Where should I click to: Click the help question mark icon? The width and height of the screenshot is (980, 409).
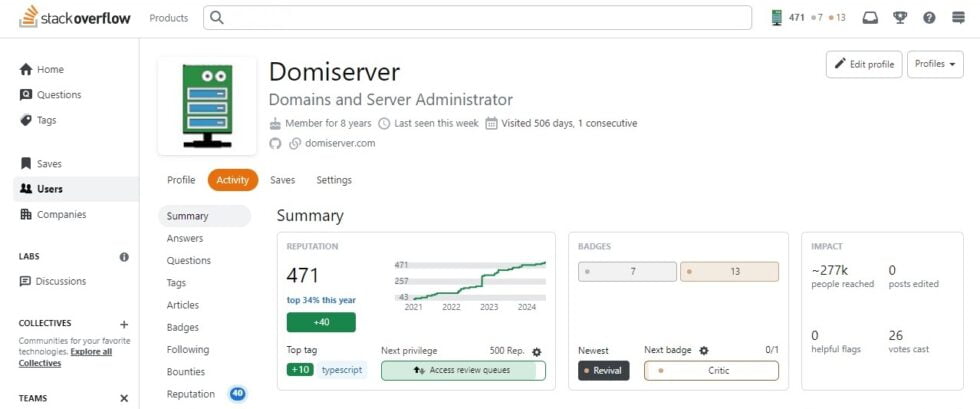coord(929,18)
